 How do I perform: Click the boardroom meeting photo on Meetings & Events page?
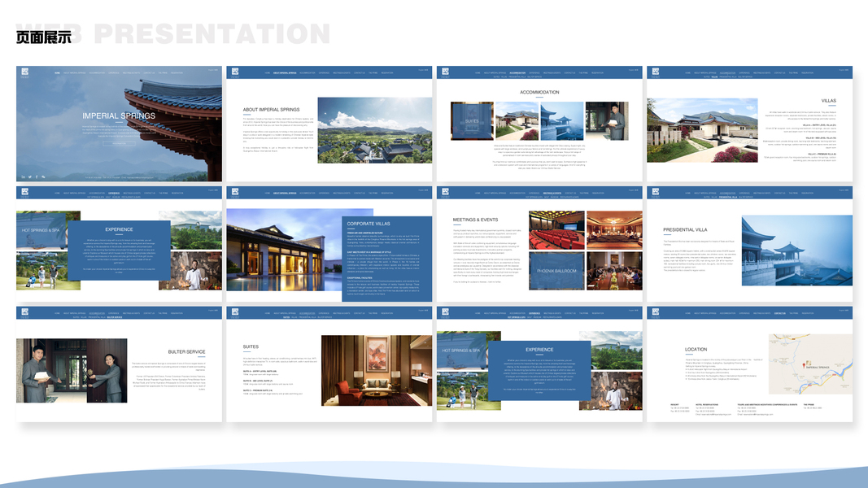tap(614, 271)
